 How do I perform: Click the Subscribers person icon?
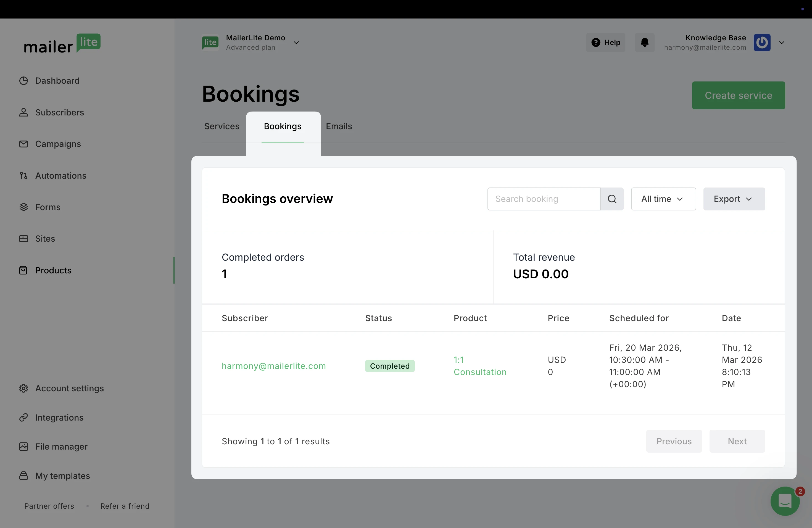(x=23, y=113)
